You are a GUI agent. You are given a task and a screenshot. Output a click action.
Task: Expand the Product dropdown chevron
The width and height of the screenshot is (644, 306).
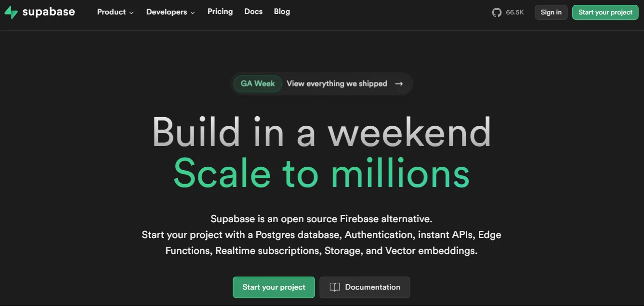point(131,13)
